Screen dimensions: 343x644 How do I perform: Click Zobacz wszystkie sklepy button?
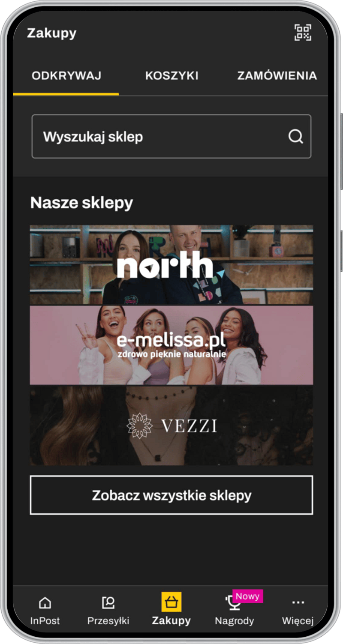pyautogui.click(x=171, y=495)
